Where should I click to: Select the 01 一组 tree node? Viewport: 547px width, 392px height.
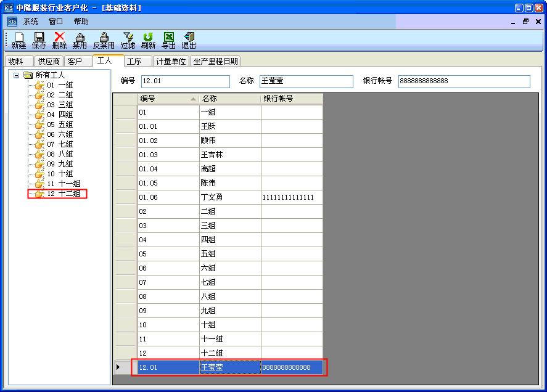[x=60, y=85]
